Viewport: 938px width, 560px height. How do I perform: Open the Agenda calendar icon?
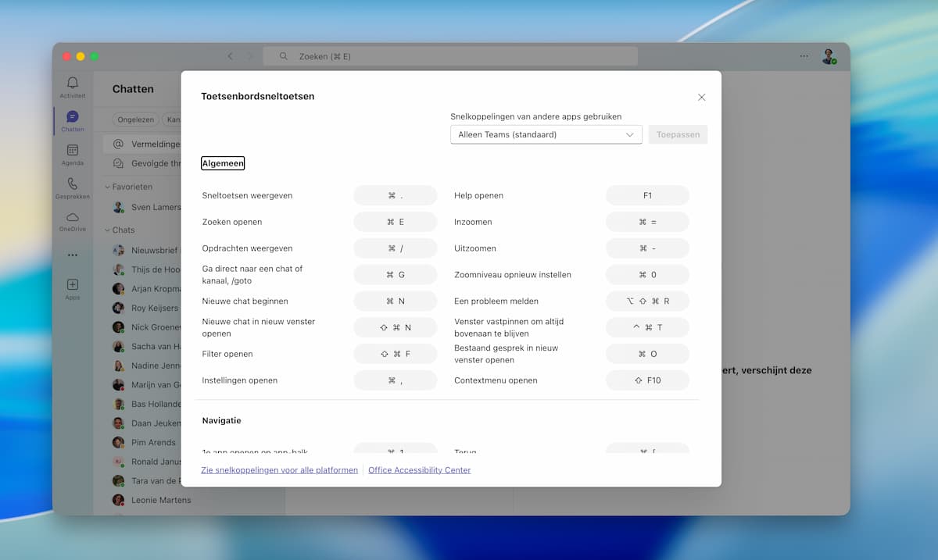pyautogui.click(x=72, y=151)
